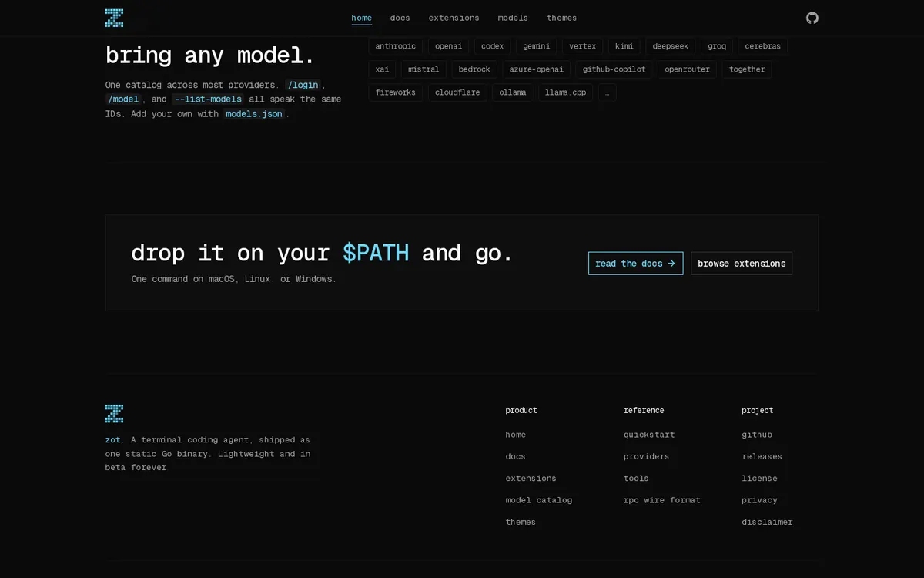
Task: Choose the codex provider chip
Action: tap(493, 46)
